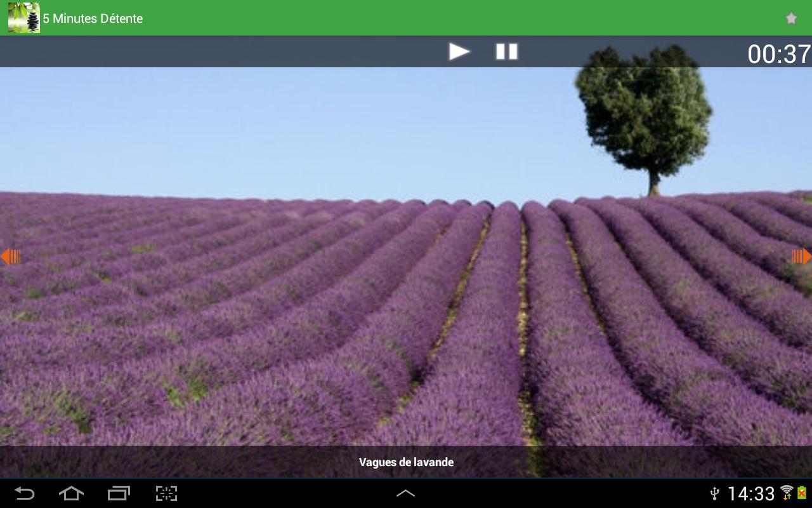This screenshot has height=508, width=812.
Task: Switch to the previous scene with the left arrow
Action: (x=10, y=256)
